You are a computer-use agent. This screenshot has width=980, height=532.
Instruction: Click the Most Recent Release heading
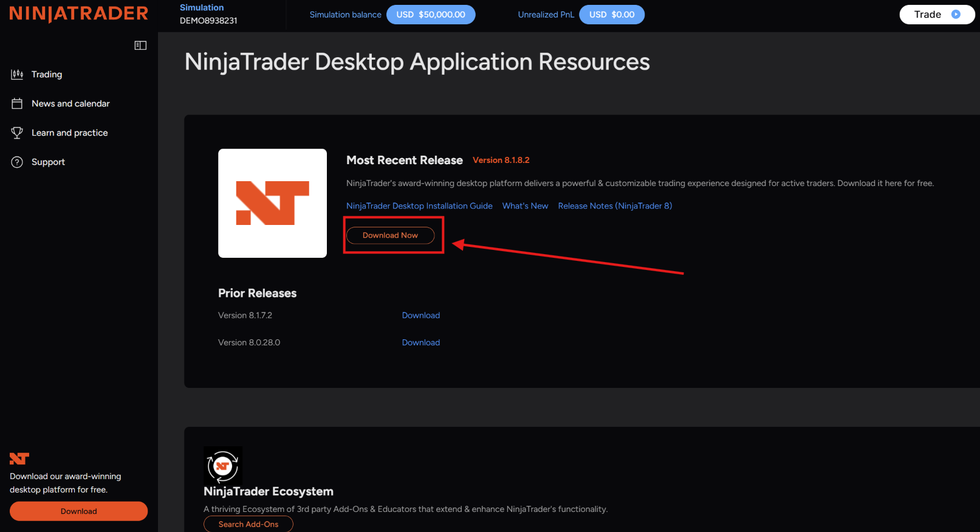[x=405, y=160]
